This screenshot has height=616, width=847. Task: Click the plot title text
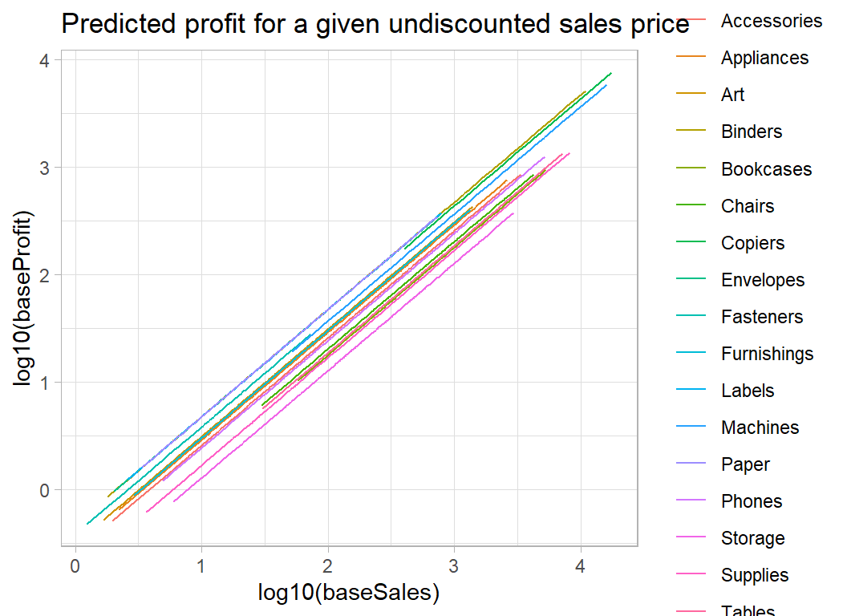(x=375, y=24)
